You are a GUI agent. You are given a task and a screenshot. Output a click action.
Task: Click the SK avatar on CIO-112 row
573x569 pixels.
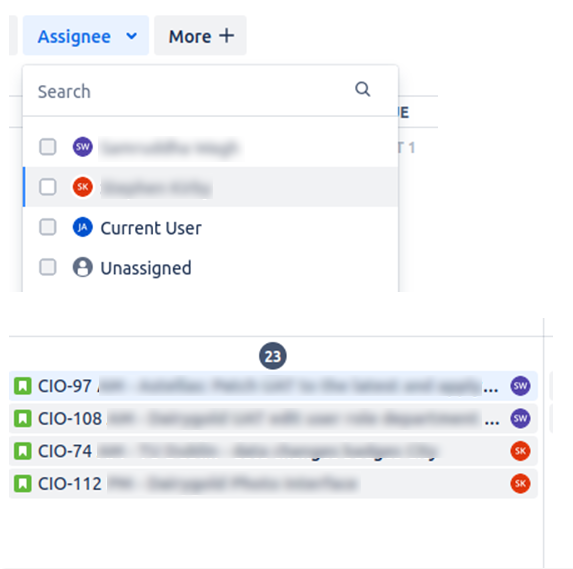[520, 483]
